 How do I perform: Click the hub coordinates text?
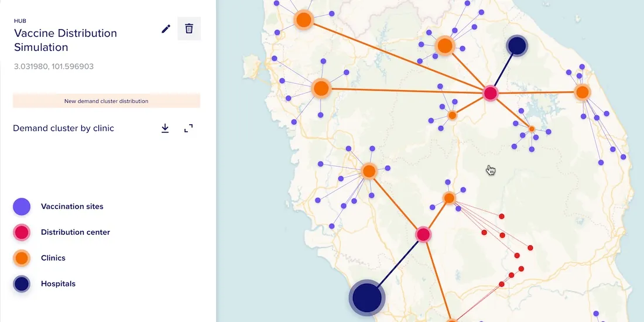[x=54, y=67]
